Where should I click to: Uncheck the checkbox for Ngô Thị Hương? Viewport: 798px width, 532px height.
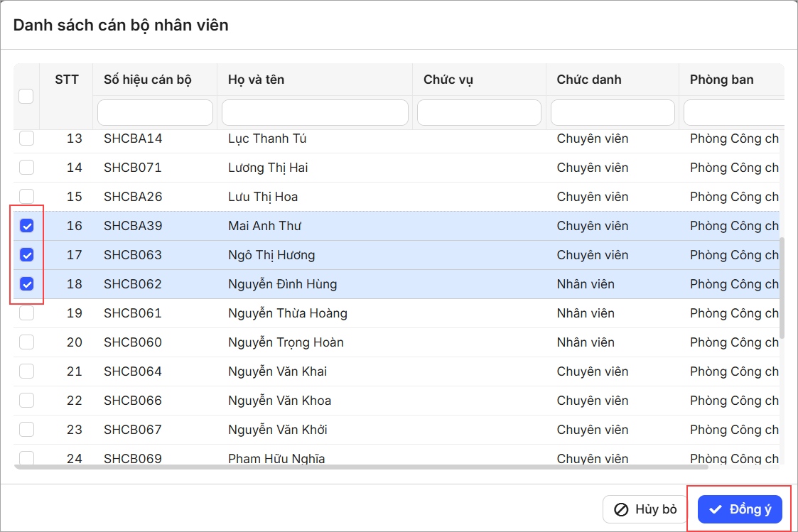(26, 255)
